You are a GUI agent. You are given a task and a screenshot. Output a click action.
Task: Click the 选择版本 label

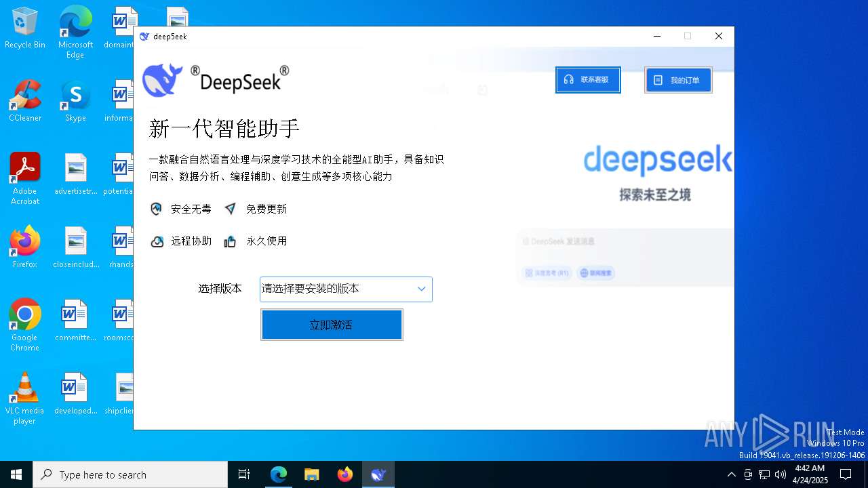pos(220,289)
